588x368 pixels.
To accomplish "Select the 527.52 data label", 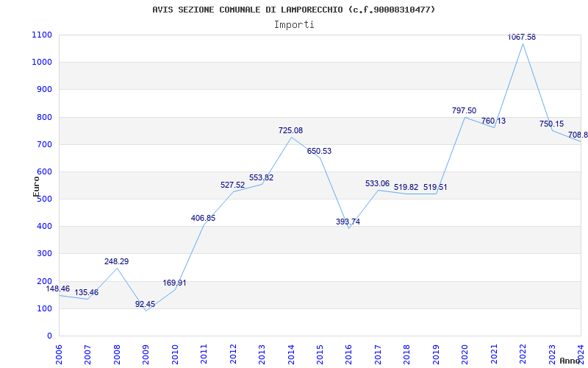I will pos(232,185).
